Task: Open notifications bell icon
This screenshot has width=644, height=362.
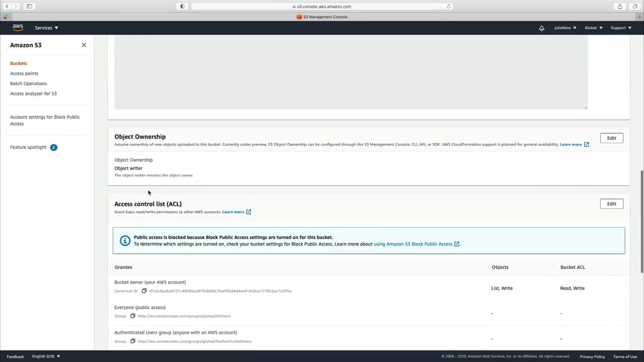Action: [x=541, y=28]
